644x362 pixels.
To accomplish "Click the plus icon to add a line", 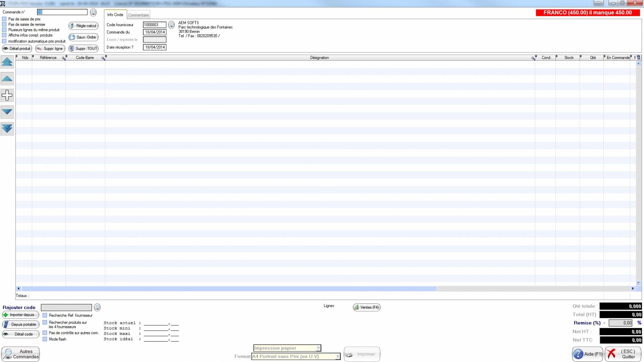I will coord(7,95).
